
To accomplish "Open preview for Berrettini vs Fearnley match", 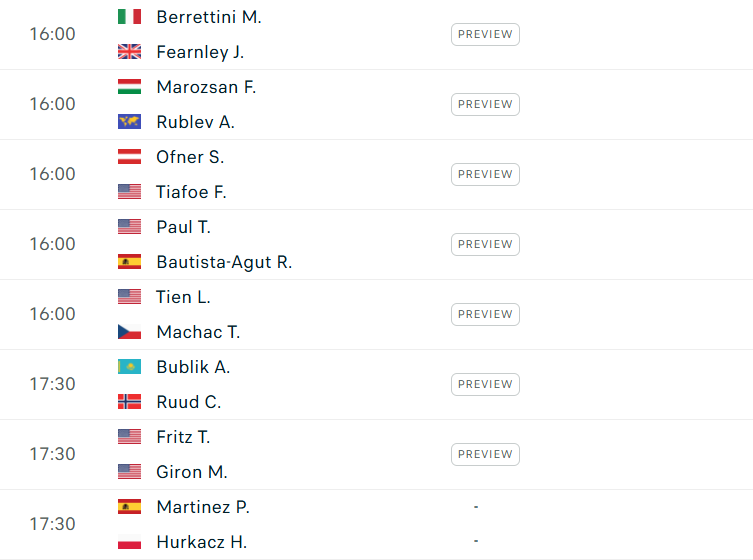I will (x=485, y=35).
